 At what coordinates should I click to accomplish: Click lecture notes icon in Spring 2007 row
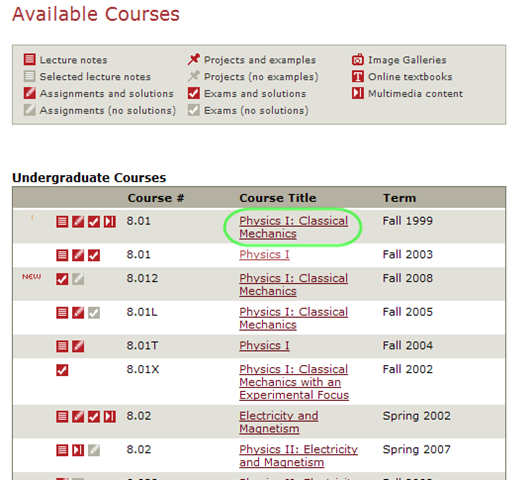pos(62,450)
